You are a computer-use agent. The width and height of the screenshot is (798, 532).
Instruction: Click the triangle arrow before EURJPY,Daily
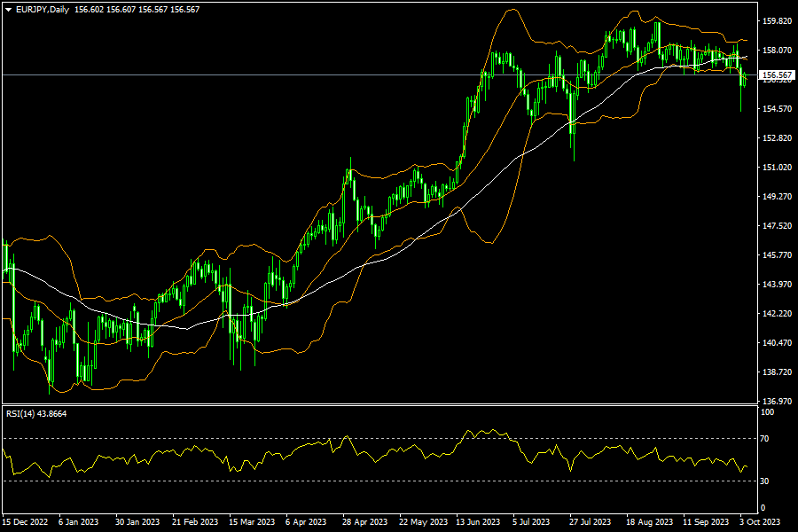point(8,10)
